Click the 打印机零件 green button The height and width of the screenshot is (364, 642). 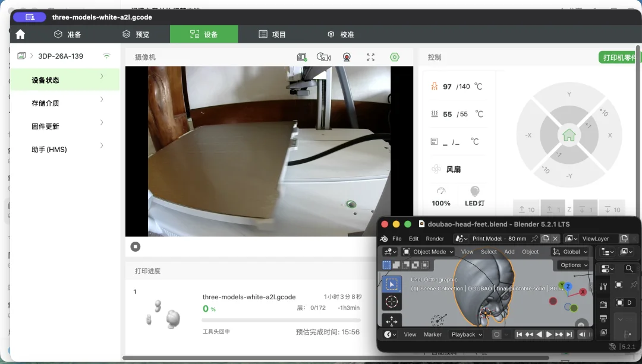pyautogui.click(x=618, y=58)
